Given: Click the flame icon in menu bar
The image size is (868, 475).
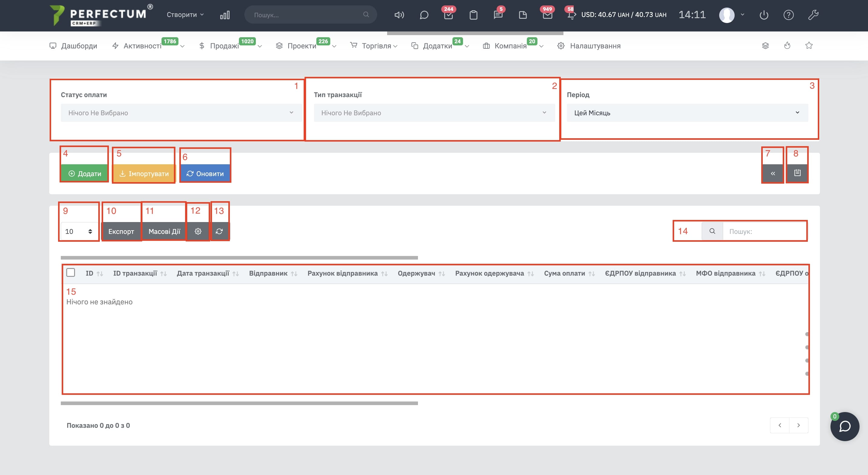Looking at the screenshot, I should pos(787,45).
